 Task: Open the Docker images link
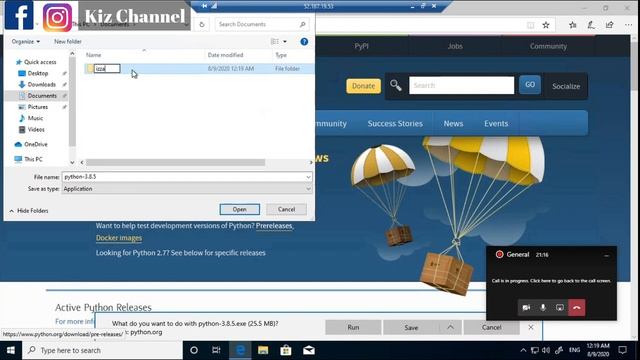point(119,238)
